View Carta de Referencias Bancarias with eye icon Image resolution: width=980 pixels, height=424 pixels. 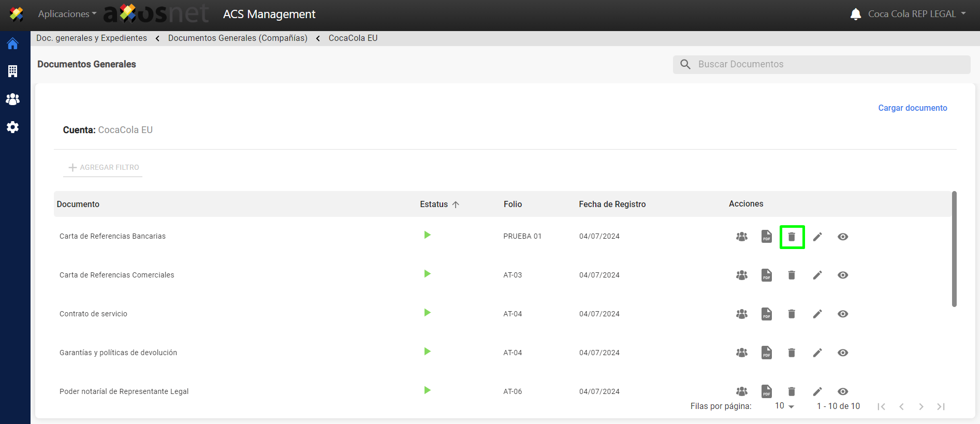pos(842,237)
